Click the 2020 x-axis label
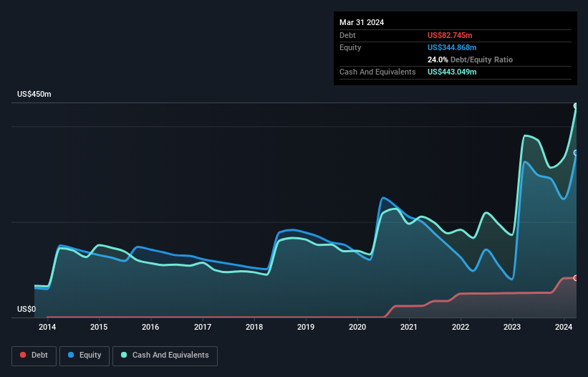Viewport: 588px width, 377px height. point(357,328)
